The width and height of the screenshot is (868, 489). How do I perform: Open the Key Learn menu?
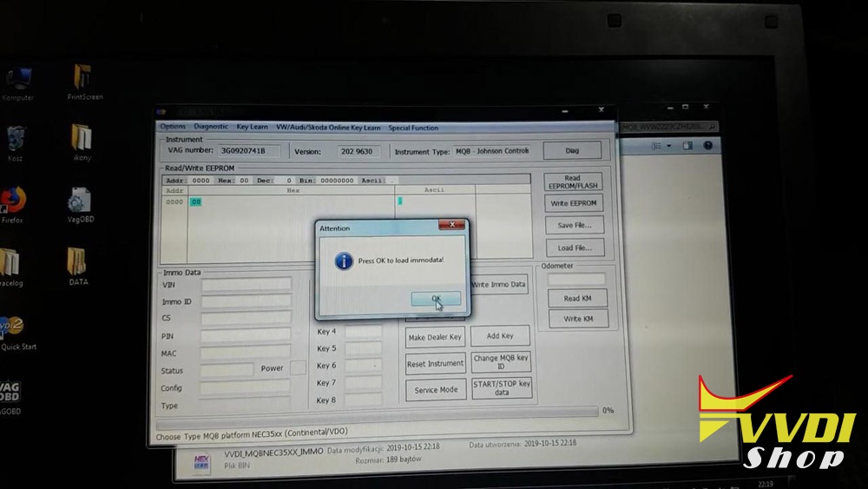coord(252,127)
